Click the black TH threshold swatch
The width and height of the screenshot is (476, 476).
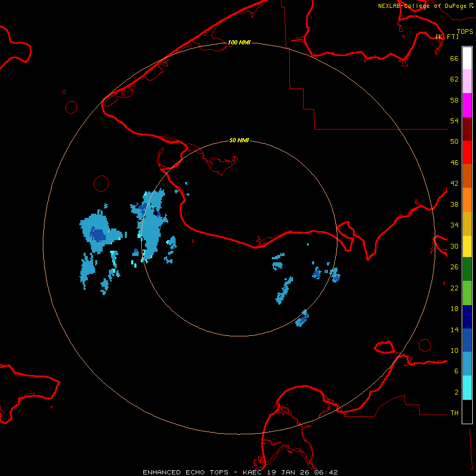click(x=467, y=411)
